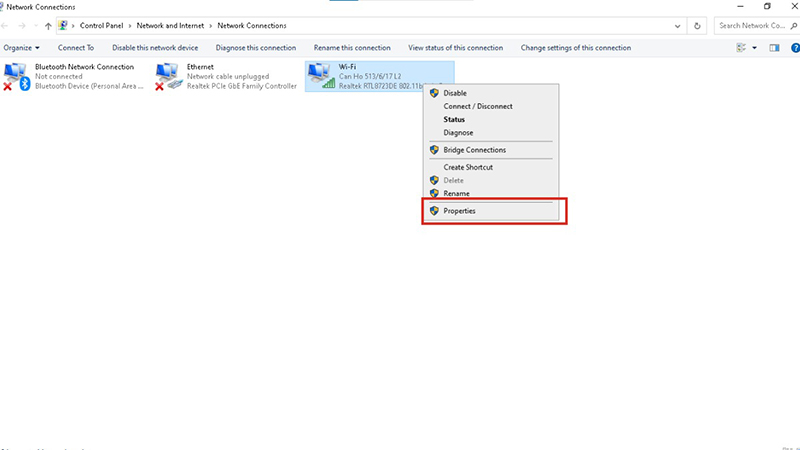The width and height of the screenshot is (800, 450).
Task: Choose Status from the context menu
Action: tap(454, 119)
